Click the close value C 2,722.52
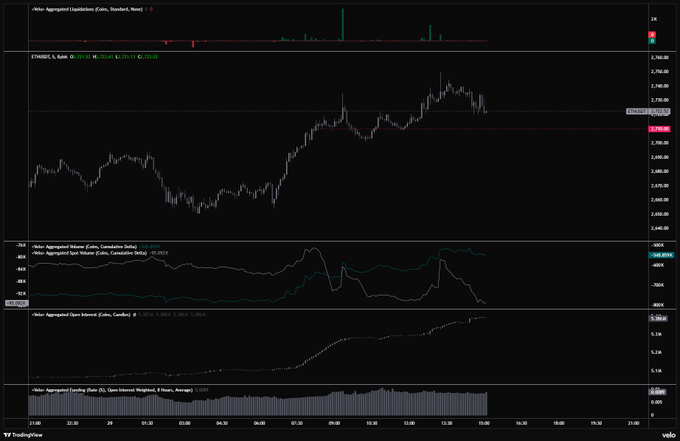The height and width of the screenshot is (441, 680). [x=148, y=57]
